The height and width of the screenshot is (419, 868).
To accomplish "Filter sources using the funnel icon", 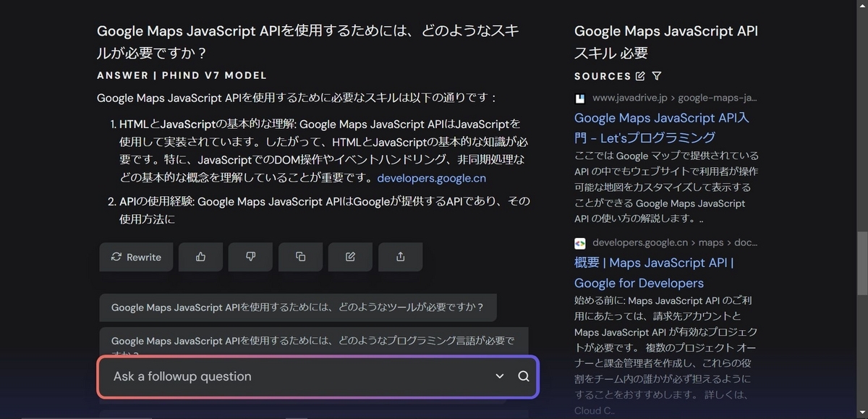I will pos(657,76).
